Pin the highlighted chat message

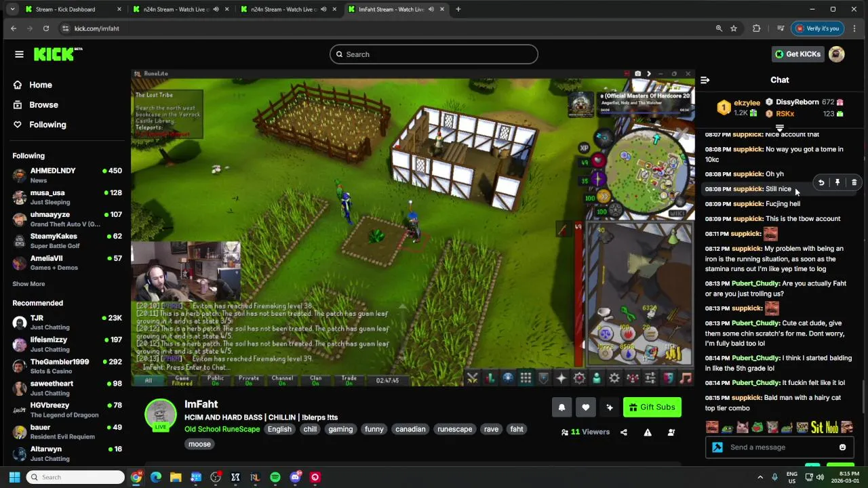(x=837, y=182)
